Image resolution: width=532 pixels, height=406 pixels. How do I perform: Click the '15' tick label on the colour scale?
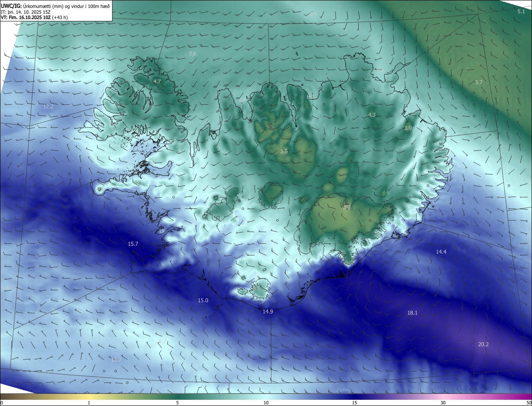tap(355, 403)
